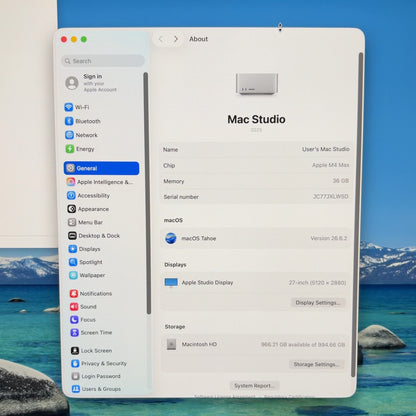Open Energy settings icon

tap(70, 149)
